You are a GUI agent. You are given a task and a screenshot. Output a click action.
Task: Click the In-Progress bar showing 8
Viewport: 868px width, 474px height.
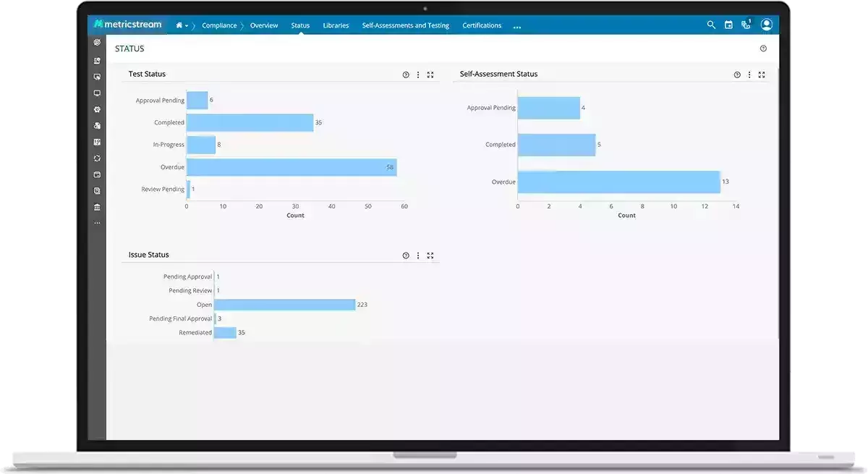coord(201,145)
